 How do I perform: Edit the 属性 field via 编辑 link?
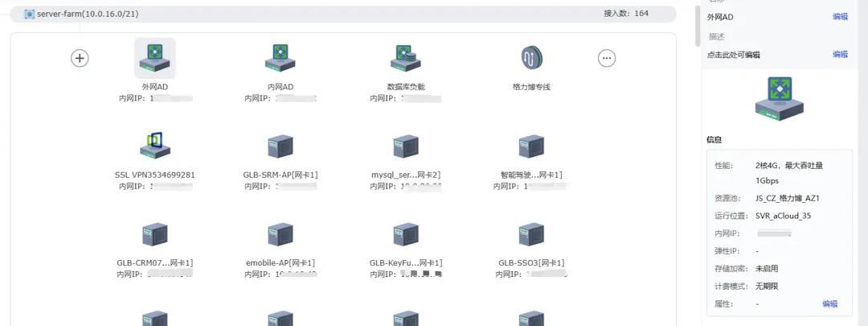pyautogui.click(x=829, y=303)
